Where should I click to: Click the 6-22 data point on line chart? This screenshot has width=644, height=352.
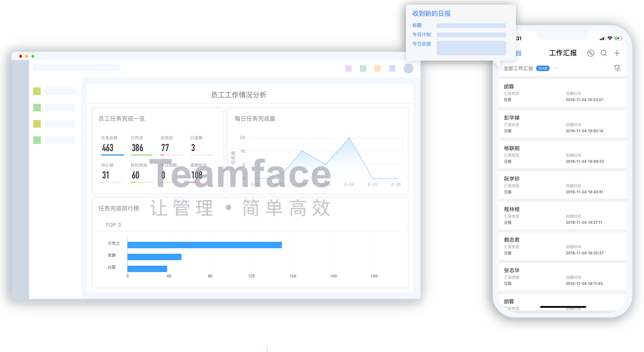coord(302,151)
